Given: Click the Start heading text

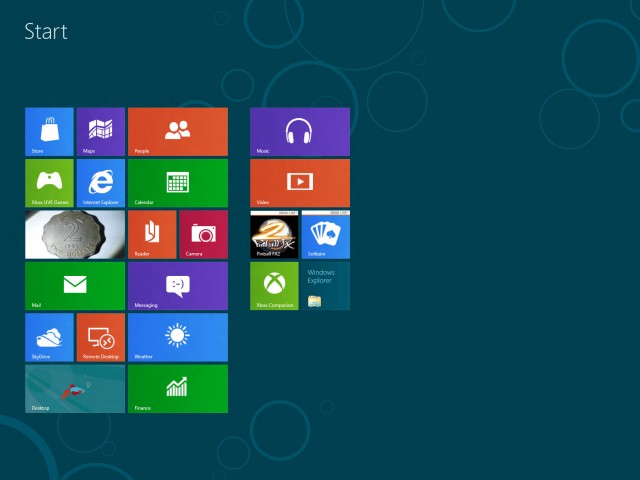Looking at the screenshot, I should (46, 31).
